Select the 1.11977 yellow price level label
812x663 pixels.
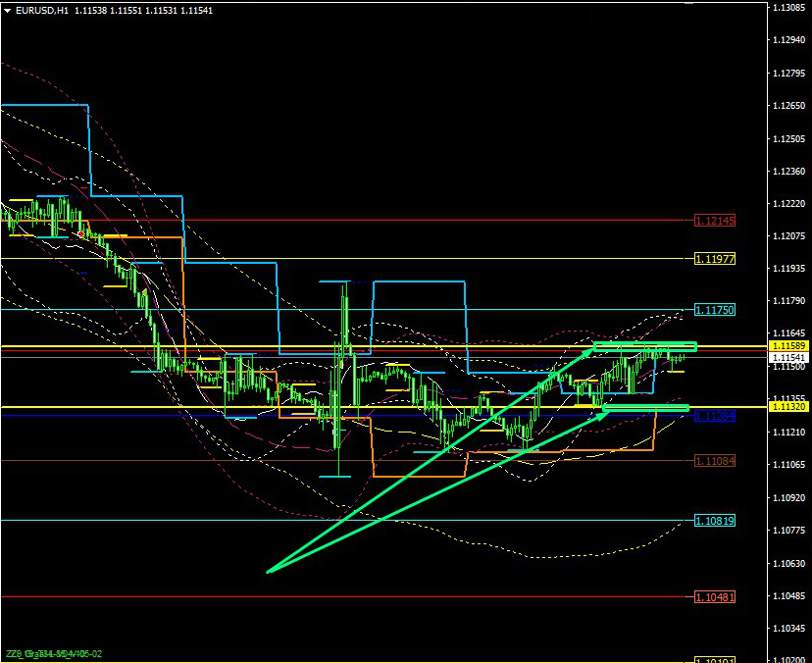(714, 259)
